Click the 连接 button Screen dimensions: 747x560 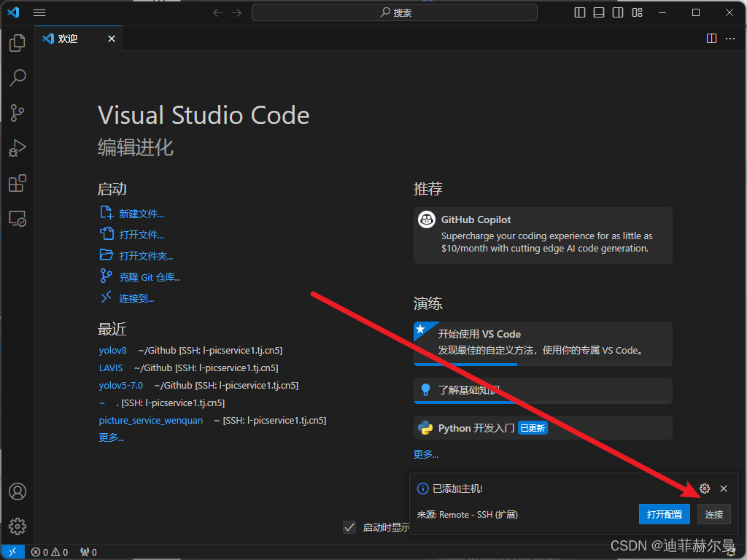coord(713,514)
